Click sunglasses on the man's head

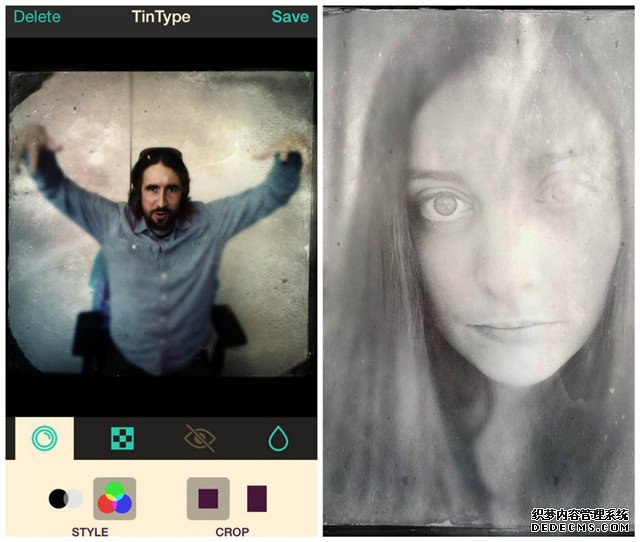point(159,154)
